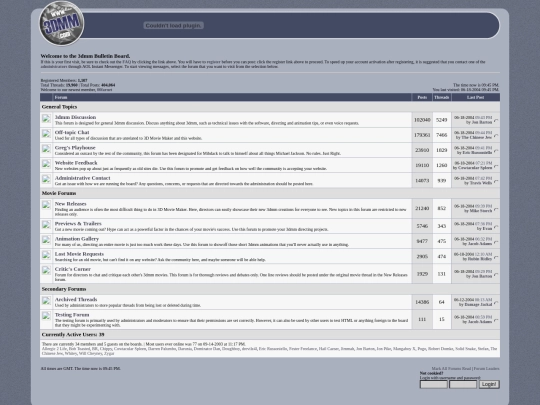Viewport: 540px width, 405px height.
Task: Click the status icon beside Administrative Contact
Action: tap(46, 179)
